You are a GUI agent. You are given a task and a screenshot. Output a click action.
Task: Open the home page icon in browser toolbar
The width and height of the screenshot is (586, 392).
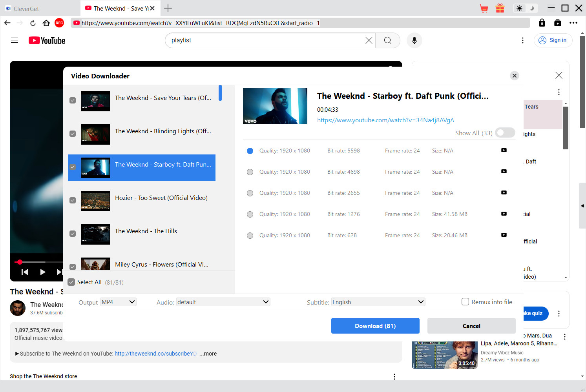pyautogui.click(x=46, y=23)
